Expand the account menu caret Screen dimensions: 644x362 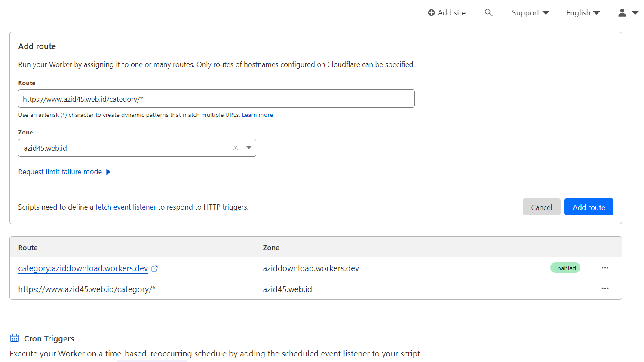point(635,13)
